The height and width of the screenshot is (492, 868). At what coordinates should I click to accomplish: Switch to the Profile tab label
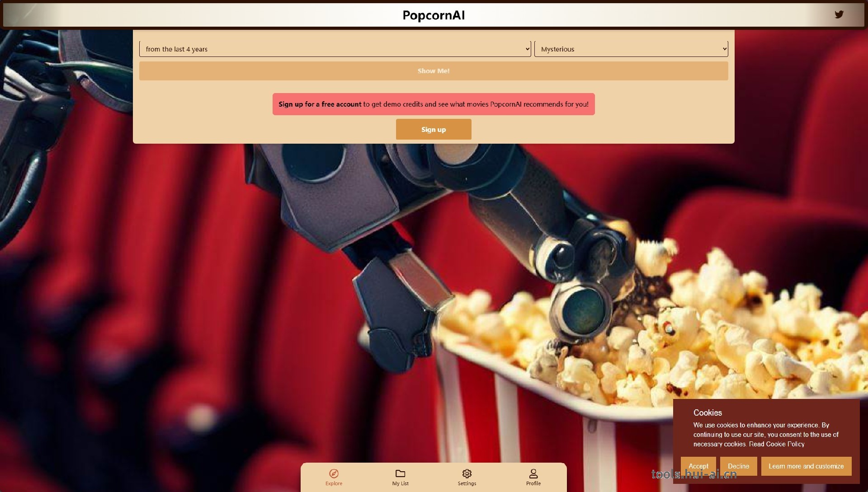pyautogui.click(x=533, y=483)
